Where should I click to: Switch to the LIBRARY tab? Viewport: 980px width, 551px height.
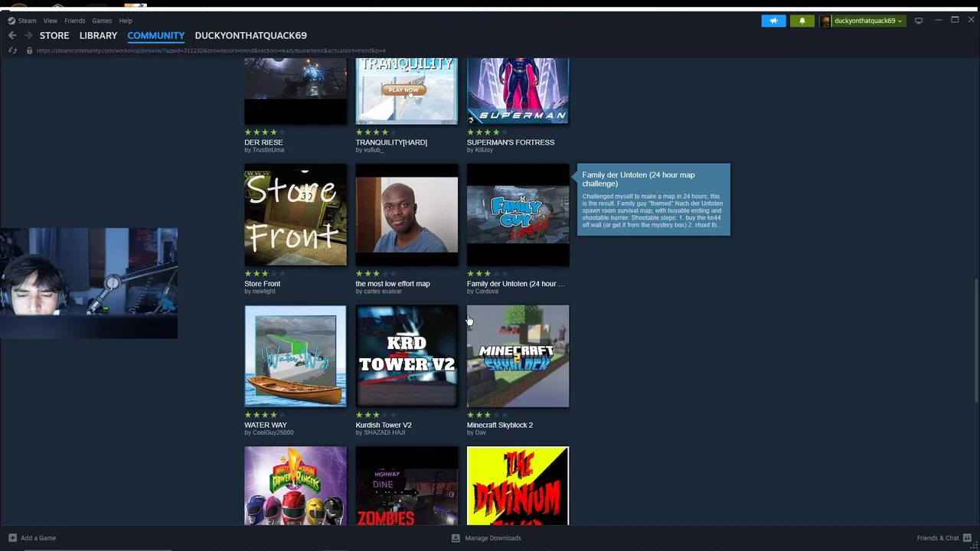98,35
